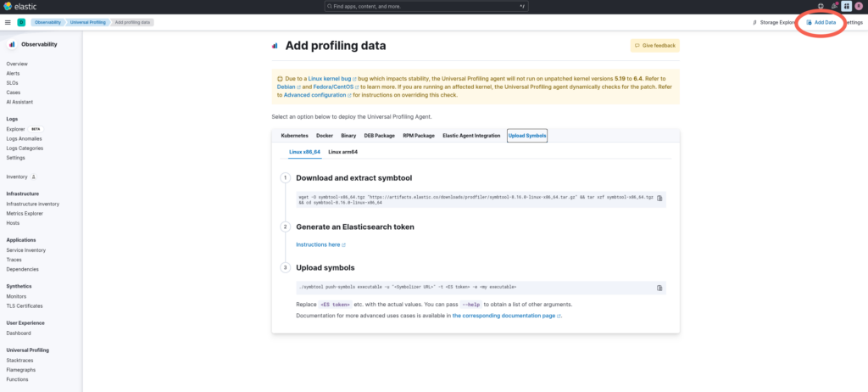Open the hamburger navigation menu
Screen dimensions: 868x392
8,22
